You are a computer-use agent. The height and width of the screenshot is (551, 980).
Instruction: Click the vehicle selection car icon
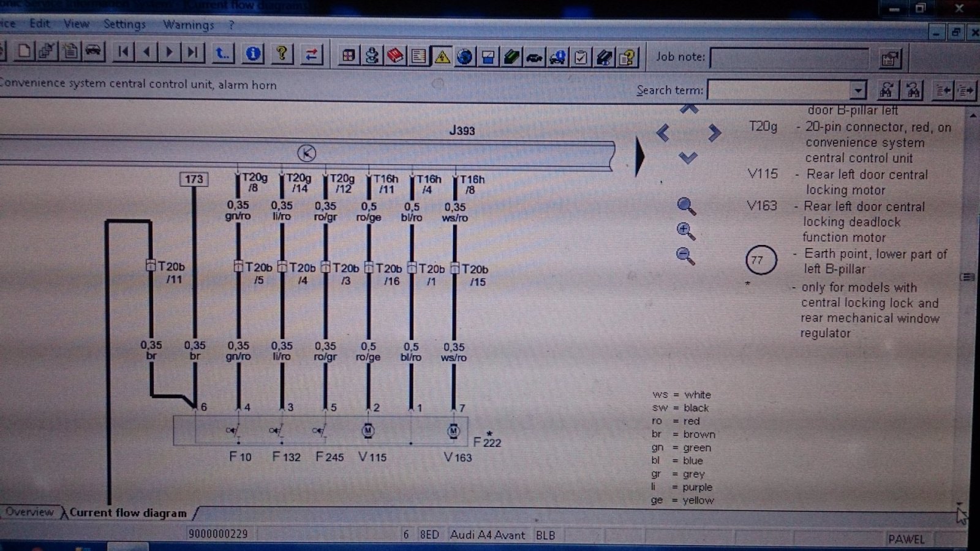pos(93,51)
